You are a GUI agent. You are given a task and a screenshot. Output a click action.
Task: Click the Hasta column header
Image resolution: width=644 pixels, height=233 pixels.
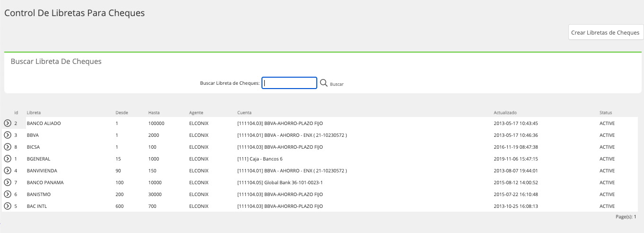click(154, 113)
